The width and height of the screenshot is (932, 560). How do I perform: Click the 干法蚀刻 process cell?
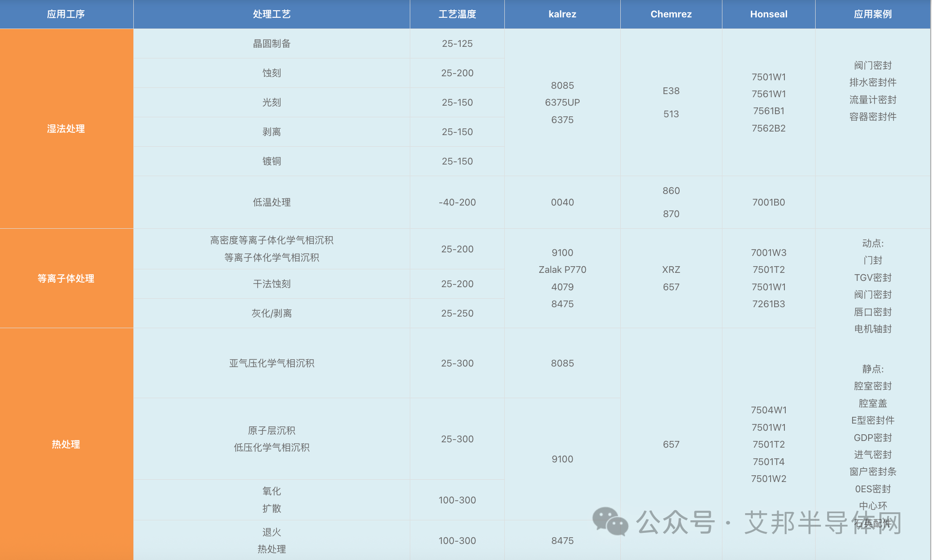(x=272, y=284)
